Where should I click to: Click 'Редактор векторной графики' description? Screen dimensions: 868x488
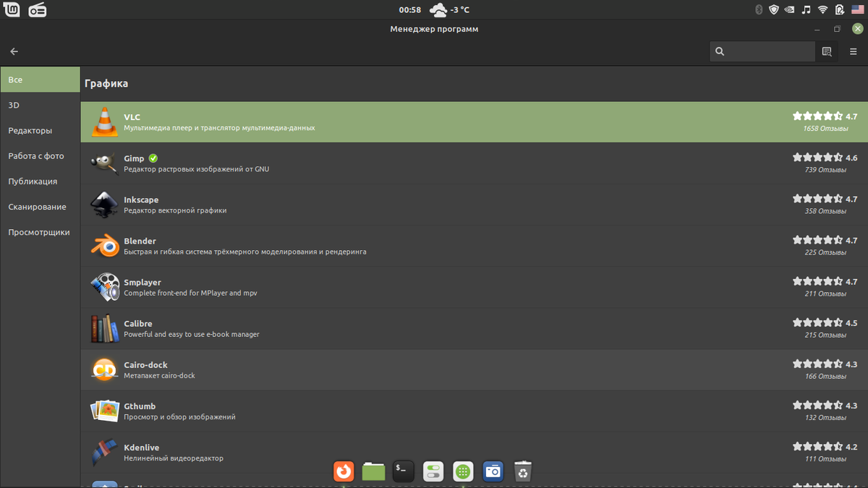[x=175, y=210]
